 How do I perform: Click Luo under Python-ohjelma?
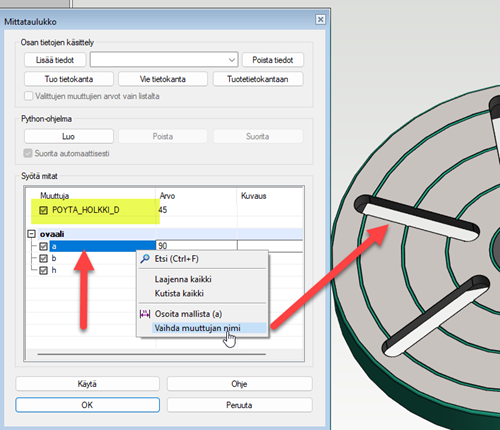(69, 136)
